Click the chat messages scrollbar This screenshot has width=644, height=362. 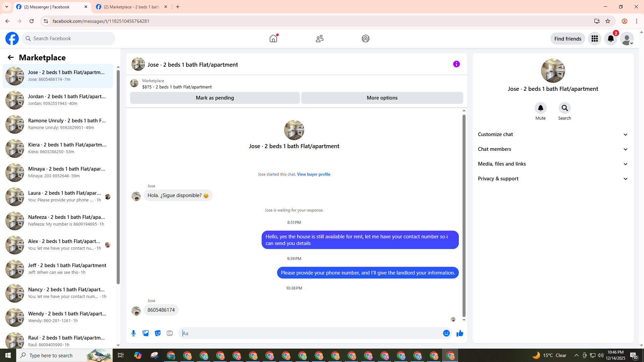tap(464, 215)
